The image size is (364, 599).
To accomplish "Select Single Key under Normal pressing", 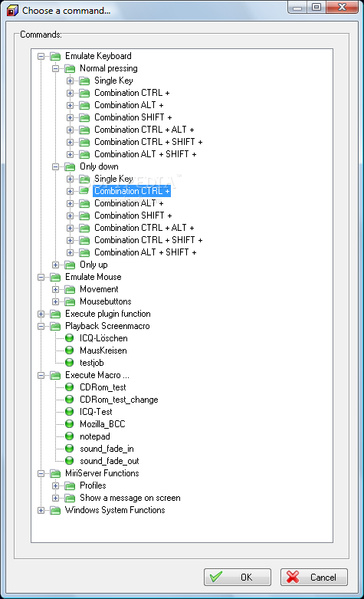I will 113,81.
